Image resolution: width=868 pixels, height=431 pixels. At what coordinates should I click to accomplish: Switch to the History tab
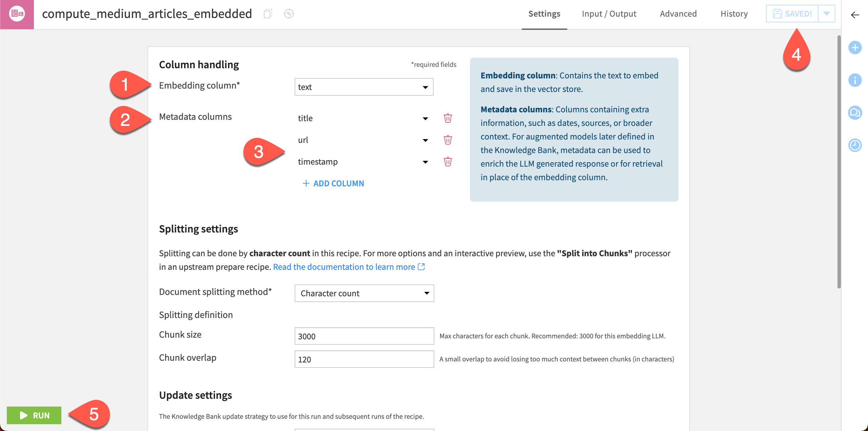[734, 14]
